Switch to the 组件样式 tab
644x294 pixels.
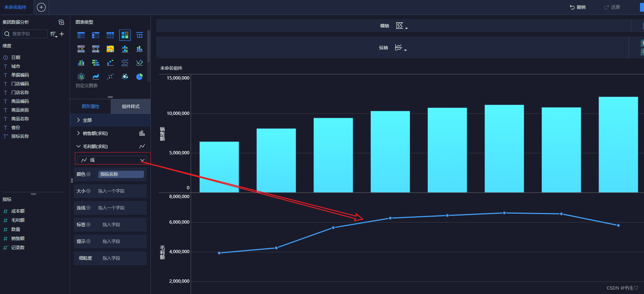pyautogui.click(x=130, y=106)
